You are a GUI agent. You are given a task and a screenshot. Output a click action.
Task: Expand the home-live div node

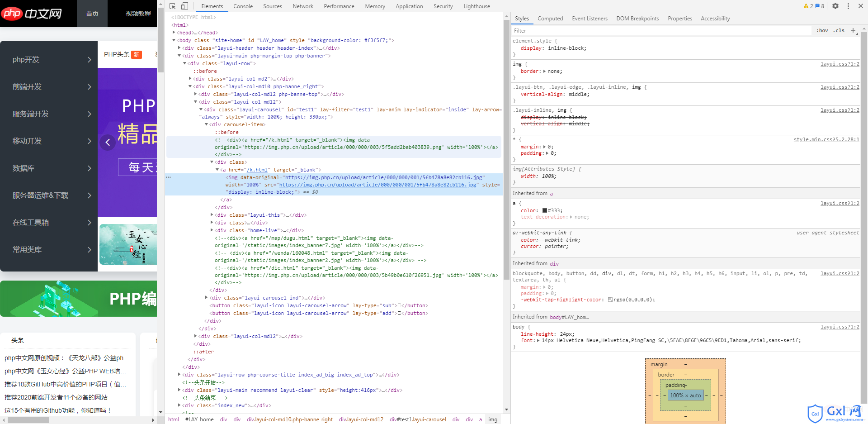(212, 230)
